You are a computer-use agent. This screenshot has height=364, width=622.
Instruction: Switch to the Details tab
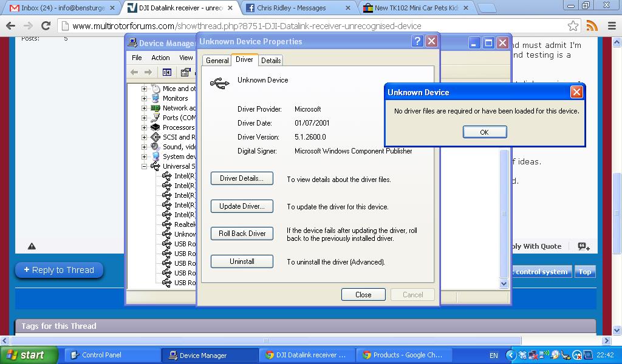[x=270, y=61]
